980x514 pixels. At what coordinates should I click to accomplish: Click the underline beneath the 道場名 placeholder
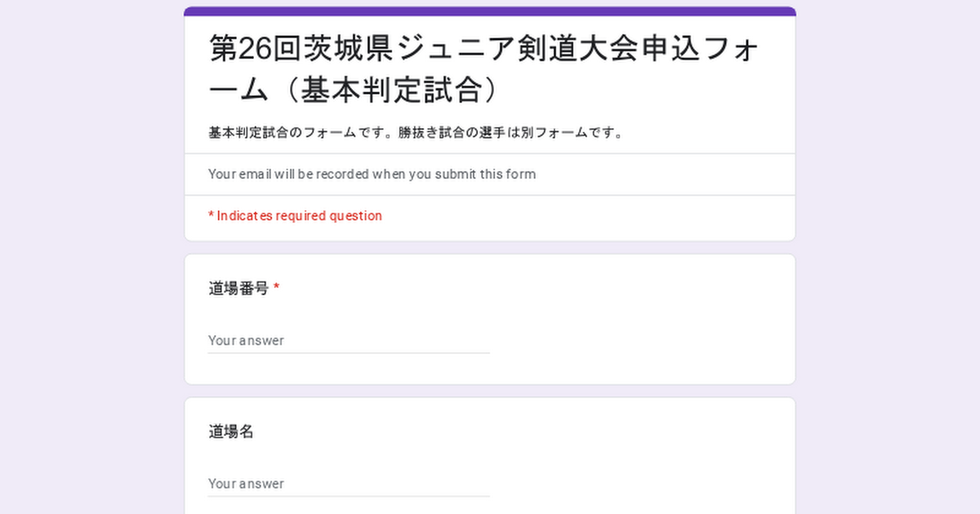pos(349,496)
